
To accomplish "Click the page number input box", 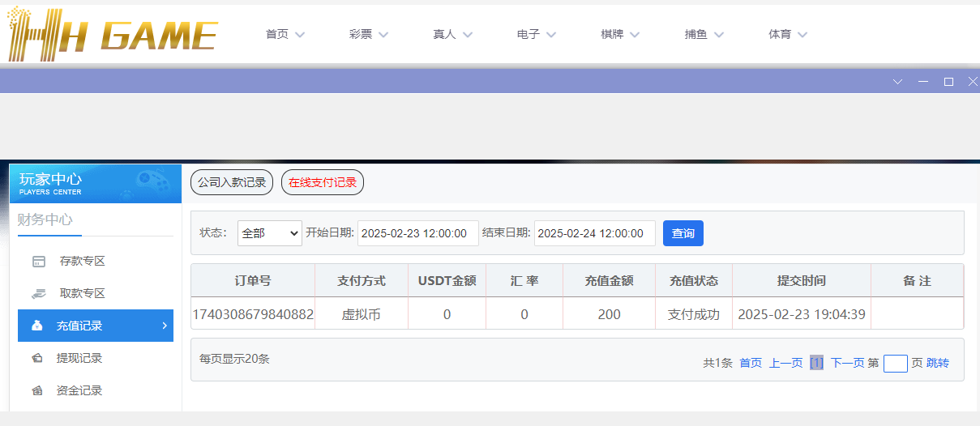I will [x=895, y=363].
